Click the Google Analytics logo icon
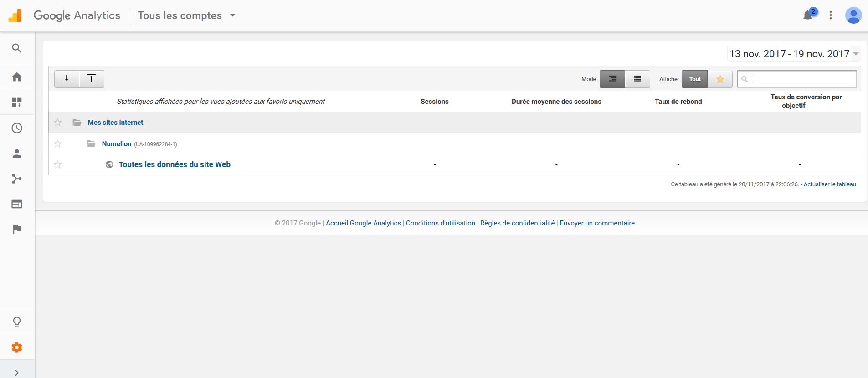This screenshot has height=378, width=868. pyautogui.click(x=15, y=15)
